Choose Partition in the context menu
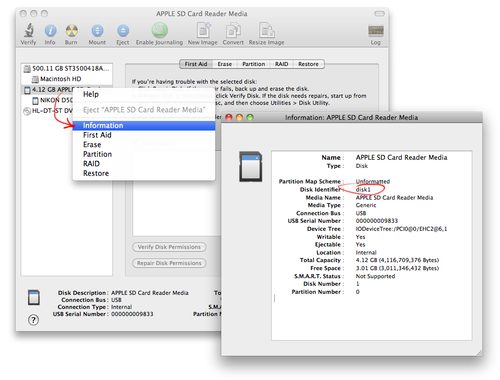This screenshot has height=380, width=500. click(144, 154)
